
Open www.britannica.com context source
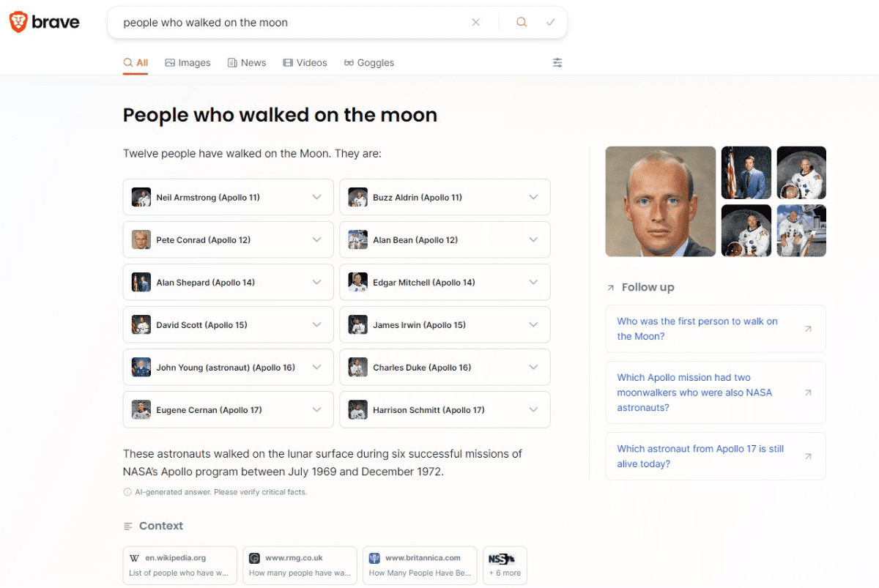tap(420, 565)
